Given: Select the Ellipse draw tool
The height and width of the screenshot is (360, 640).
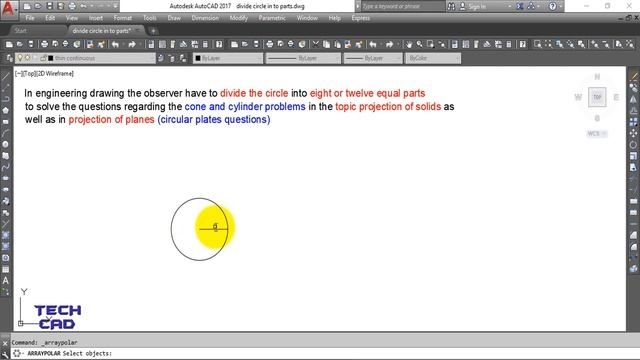Looking at the screenshot, I should click(5, 178).
